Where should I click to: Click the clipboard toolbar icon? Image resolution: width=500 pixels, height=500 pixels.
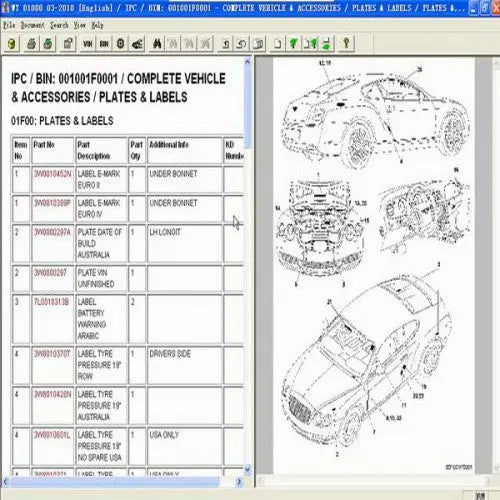pyautogui.click(x=68, y=44)
